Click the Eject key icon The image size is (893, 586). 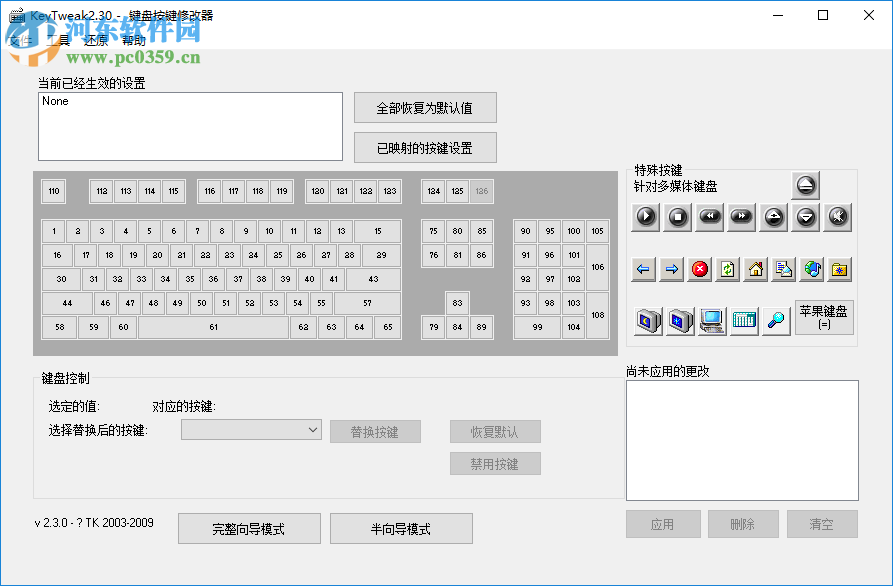(805, 185)
